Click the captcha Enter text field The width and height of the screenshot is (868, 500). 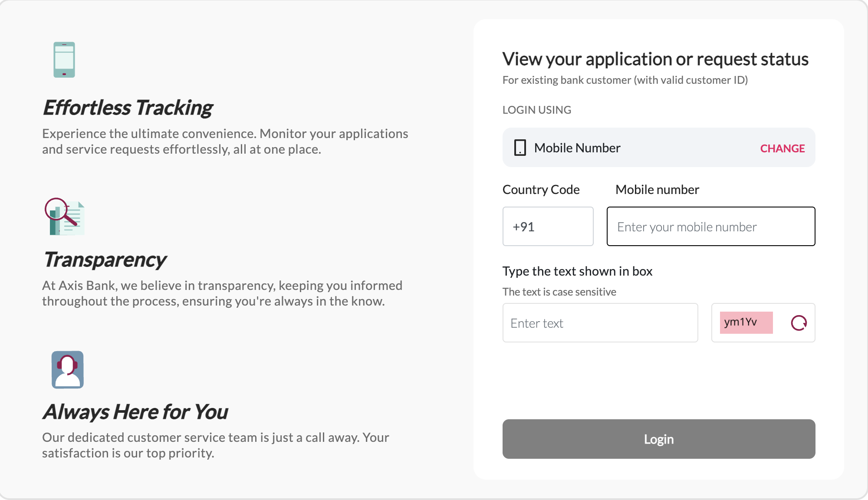click(600, 323)
